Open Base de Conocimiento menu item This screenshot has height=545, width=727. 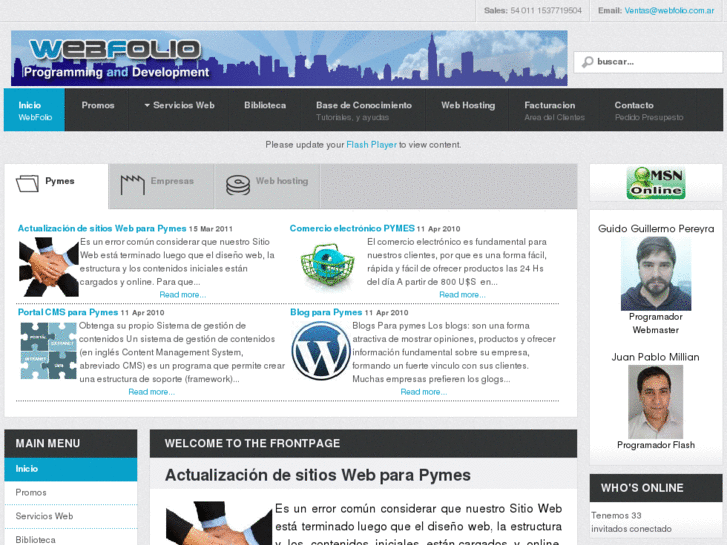(364, 110)
